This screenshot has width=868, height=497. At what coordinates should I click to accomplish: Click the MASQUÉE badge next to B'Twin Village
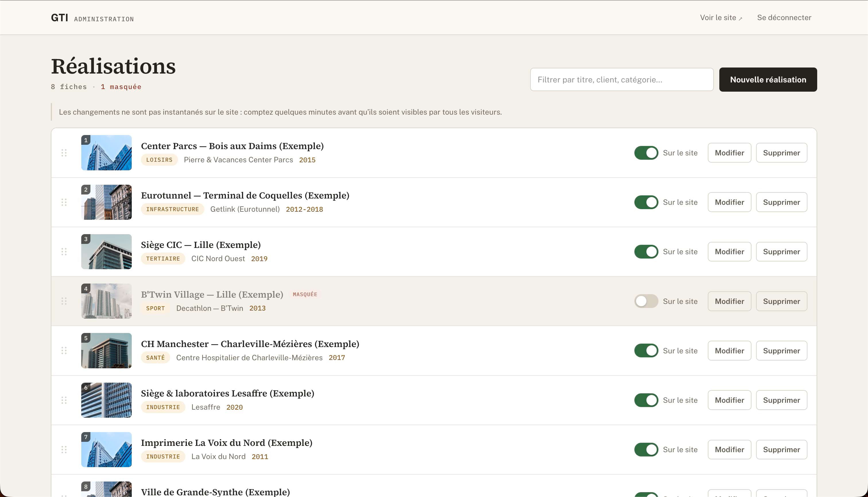[305, 294]
